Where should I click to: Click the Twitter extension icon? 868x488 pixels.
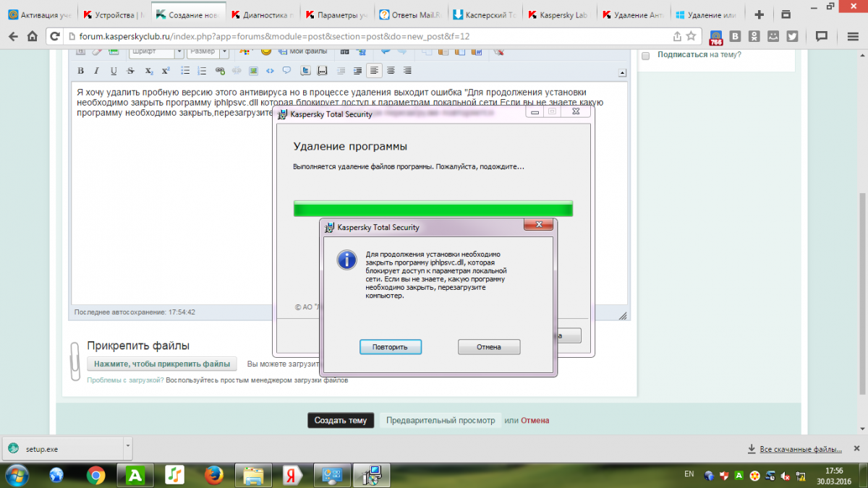point(793,36)
